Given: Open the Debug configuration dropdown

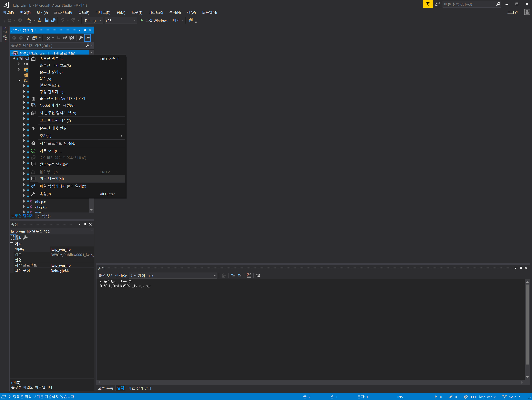Looking at the screenshot, I should click(x=93, y=21).
